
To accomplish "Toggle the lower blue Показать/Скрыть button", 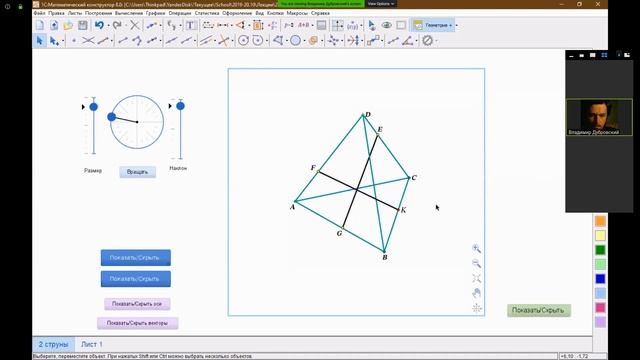I will 136,279.
